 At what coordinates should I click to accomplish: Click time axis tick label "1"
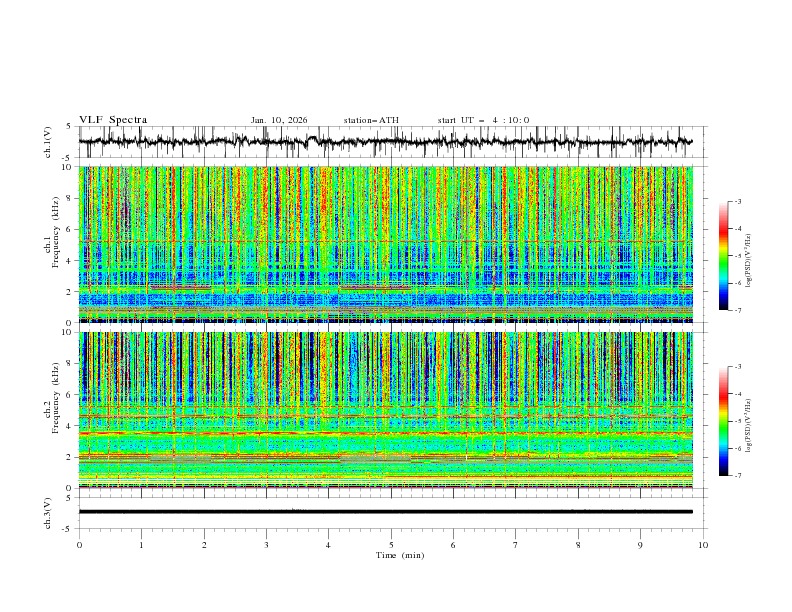point(141,545)
